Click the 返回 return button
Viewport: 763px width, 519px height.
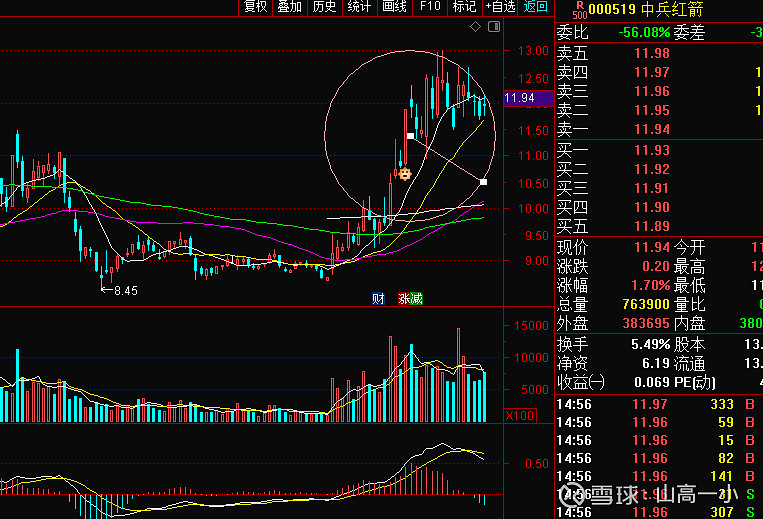[536, 7]
